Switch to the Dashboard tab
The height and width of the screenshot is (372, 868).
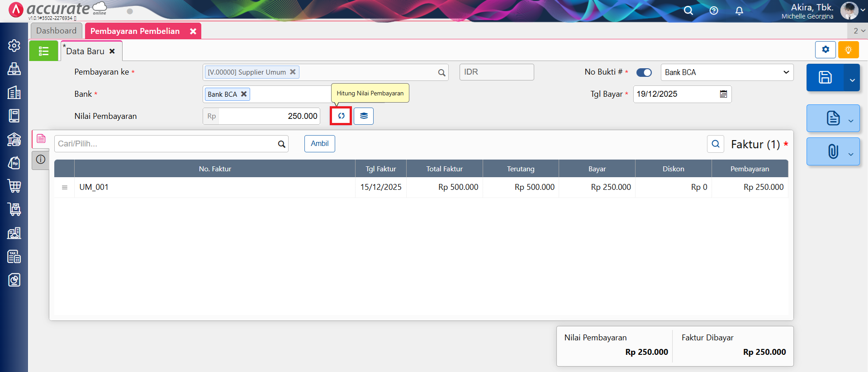coord(57,31)
